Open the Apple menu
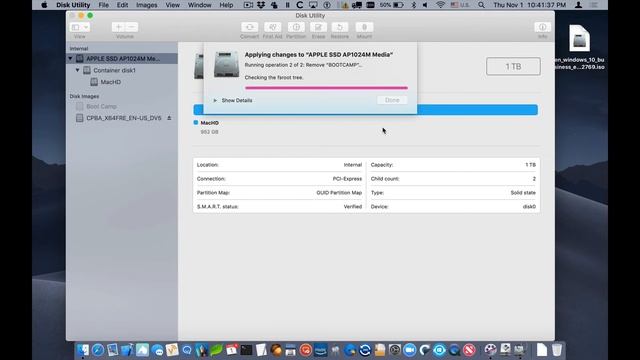 pyautogui.click(x=44, y=5)
